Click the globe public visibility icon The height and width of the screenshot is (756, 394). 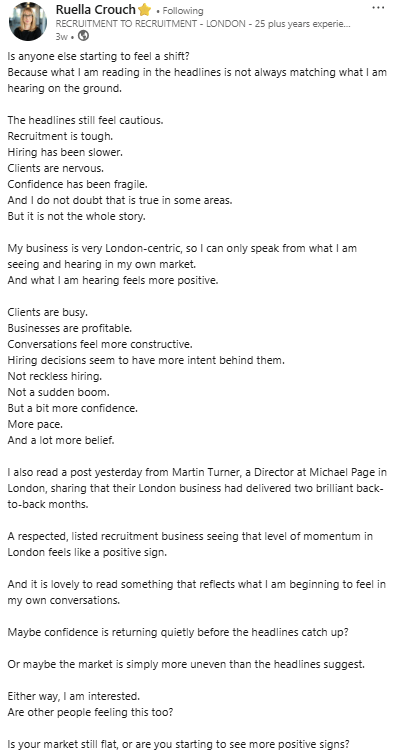tap(83, 36)
